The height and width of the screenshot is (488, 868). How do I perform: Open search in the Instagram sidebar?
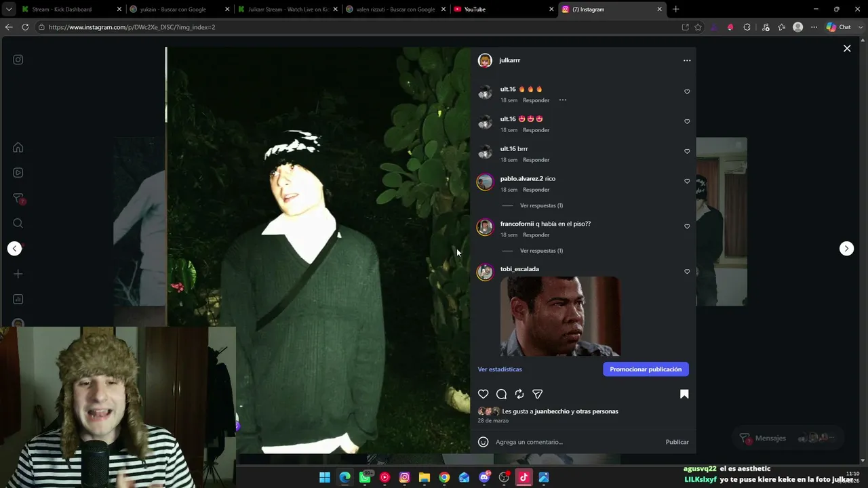[x=18, y=223]
